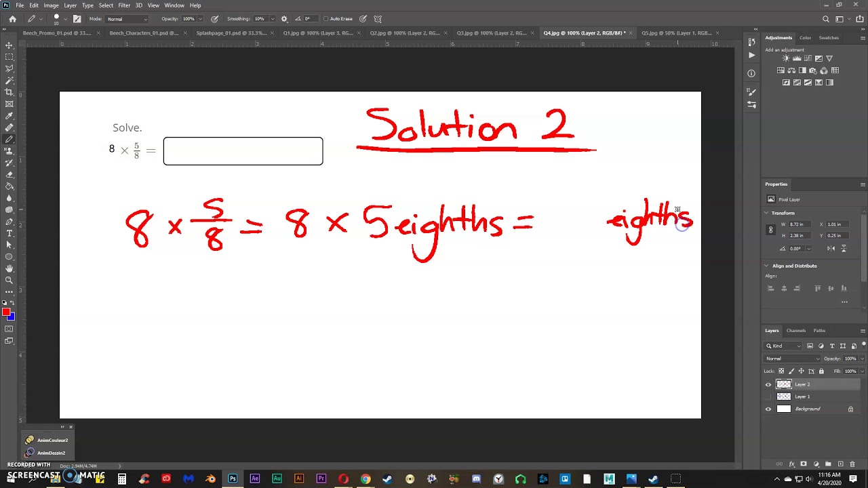Viewport: 868px width, 488px height.
Task: Select the Rectangular Marquee tool
Action: pos(9,57)
